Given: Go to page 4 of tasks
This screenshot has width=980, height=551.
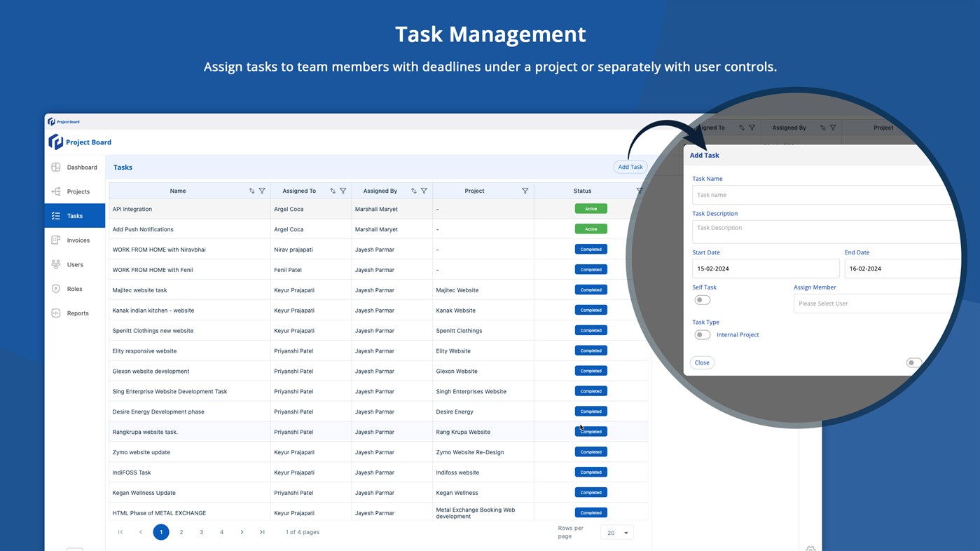Looking at the screenshot, I should click(221, 532).
